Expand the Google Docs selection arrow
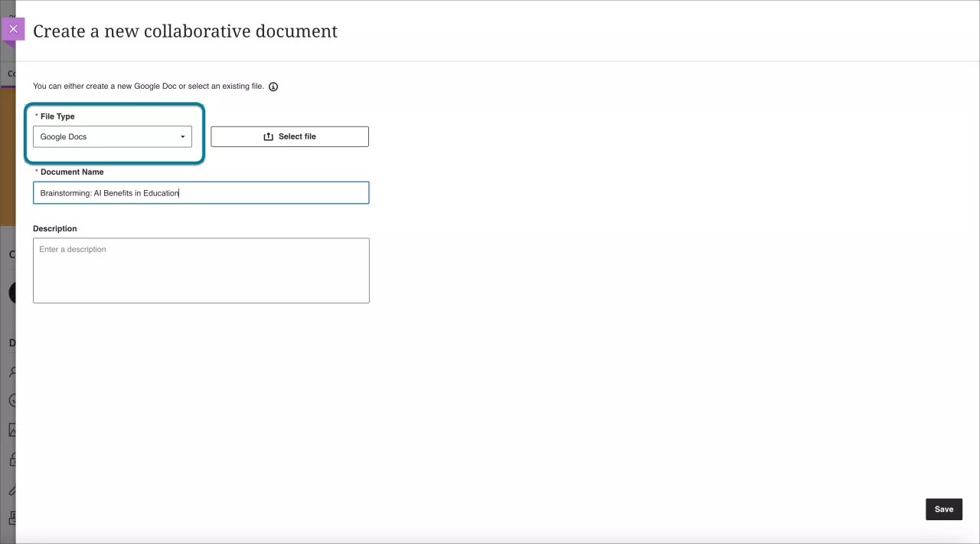Viewport: 980px width, 544px height. (182, 136)
